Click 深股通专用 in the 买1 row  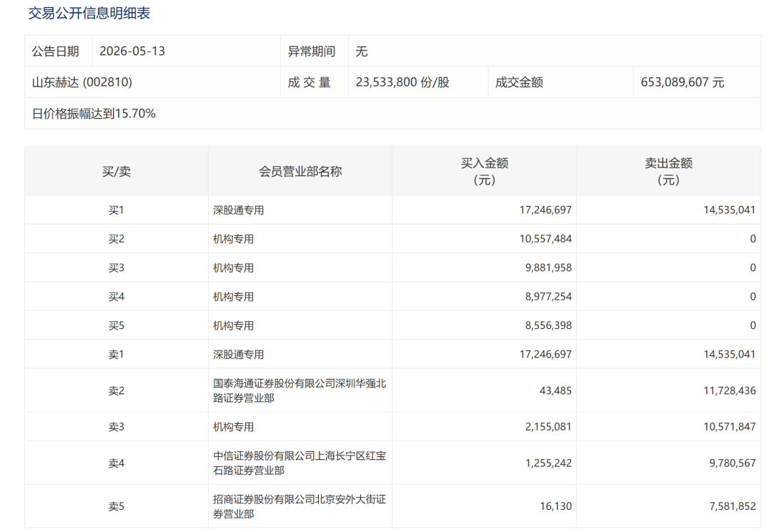point(238,210)
